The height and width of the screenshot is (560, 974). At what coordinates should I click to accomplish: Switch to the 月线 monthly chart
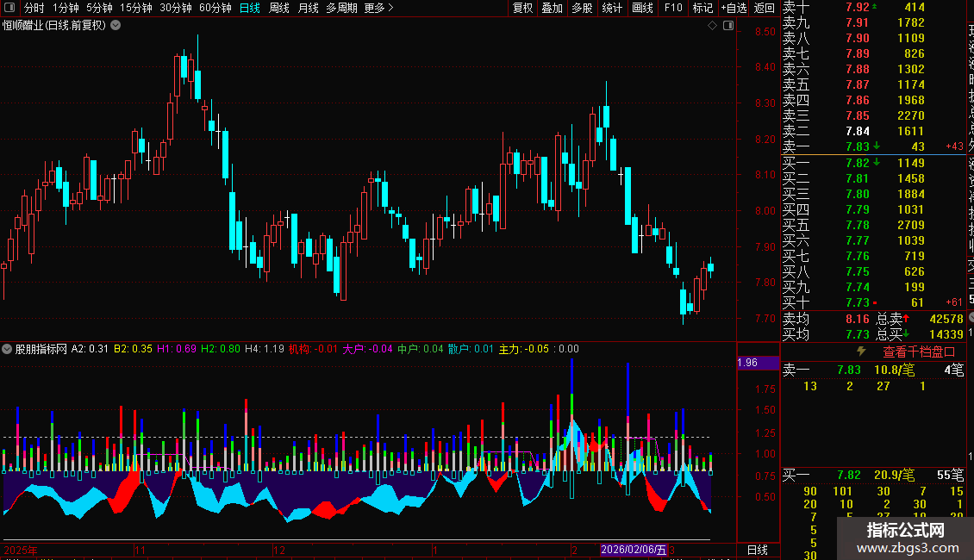[308, 8]
